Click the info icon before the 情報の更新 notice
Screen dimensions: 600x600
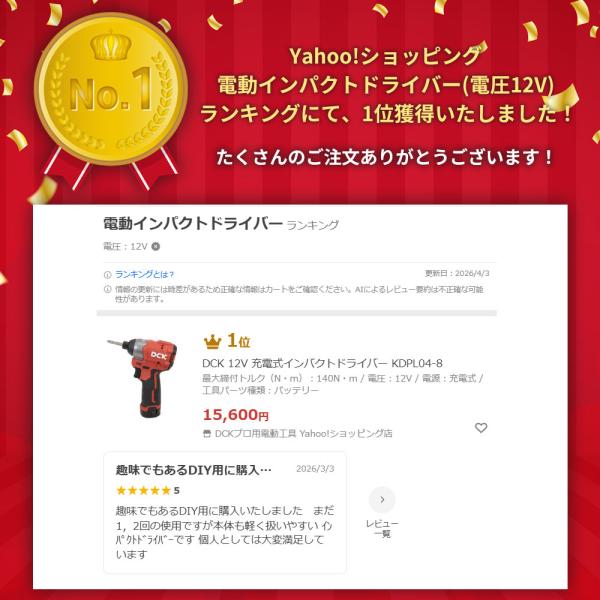pyautogui.click(x=108, y=290)
